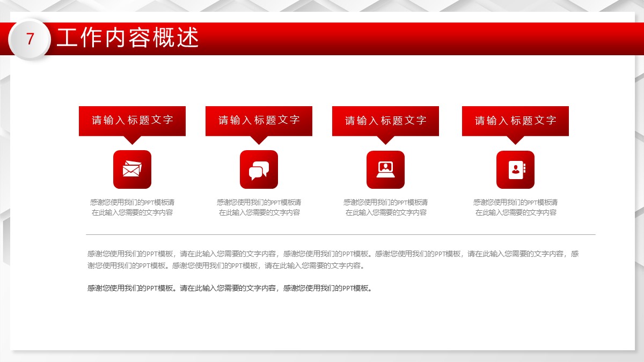Click the arrow pointer above the contacts icon

[515, 140]
